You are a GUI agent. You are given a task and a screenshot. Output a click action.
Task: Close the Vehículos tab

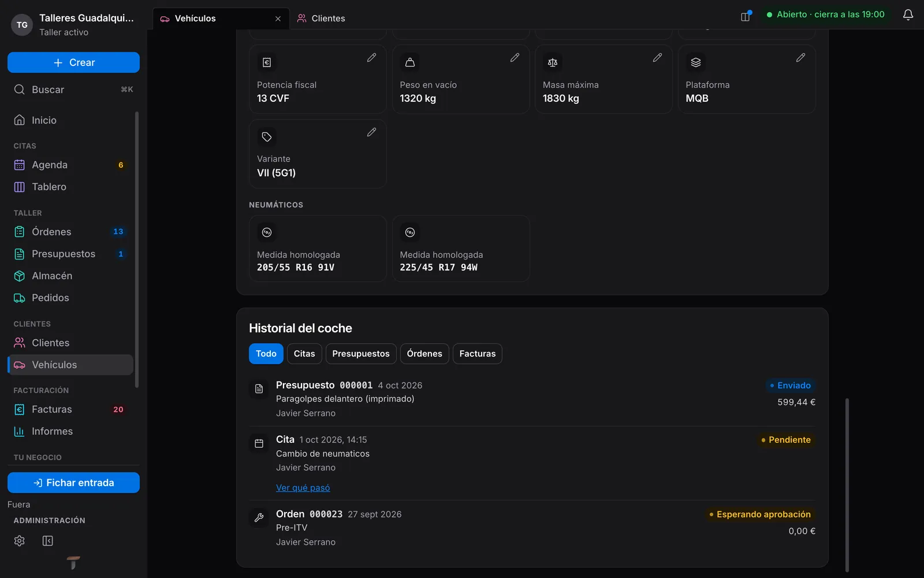point(278,18)
